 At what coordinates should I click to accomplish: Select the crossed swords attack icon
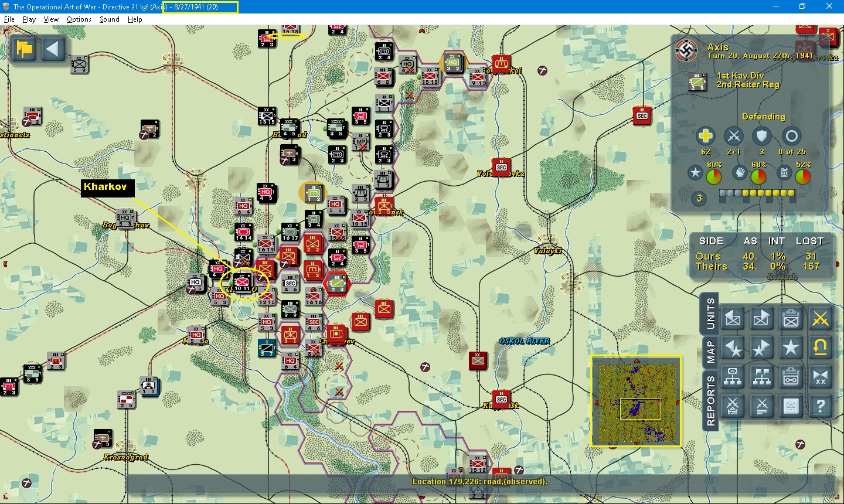click(821, 318)
